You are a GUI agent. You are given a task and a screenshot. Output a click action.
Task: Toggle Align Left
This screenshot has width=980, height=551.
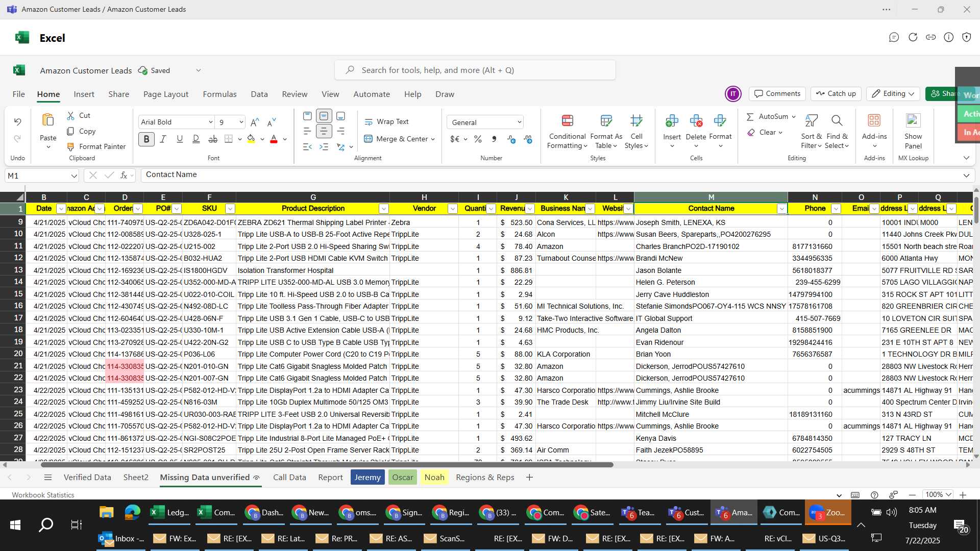click(x=307, y=131)
